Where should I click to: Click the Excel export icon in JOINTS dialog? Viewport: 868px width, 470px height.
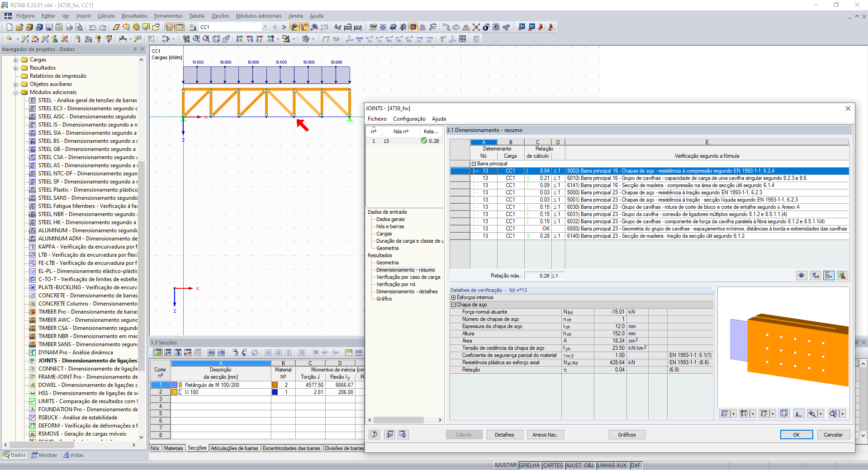[x=842, y=275]
